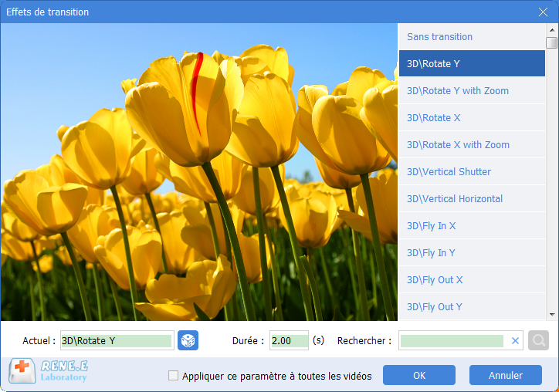Clear the Rechercher field with X icon
The height and width of the screenshot is (392, 559).
pyautogui.click(x=515, y=340)
